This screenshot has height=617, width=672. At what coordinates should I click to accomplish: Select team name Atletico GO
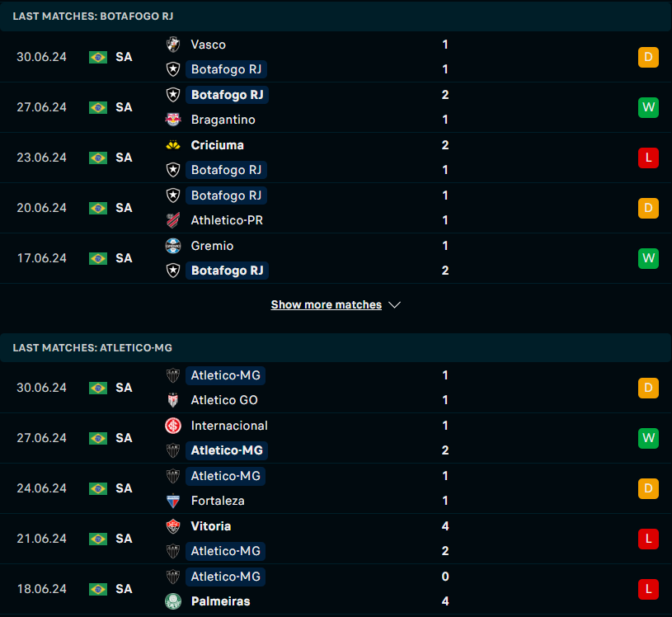pos(224,400)
